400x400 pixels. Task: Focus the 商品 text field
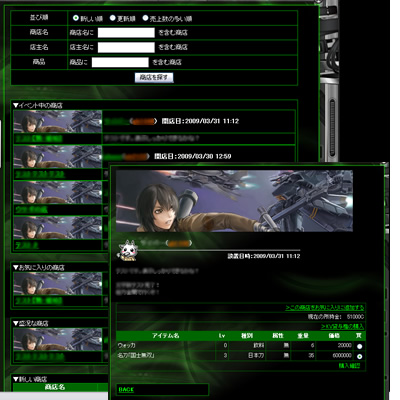click(x=120, y=62)
